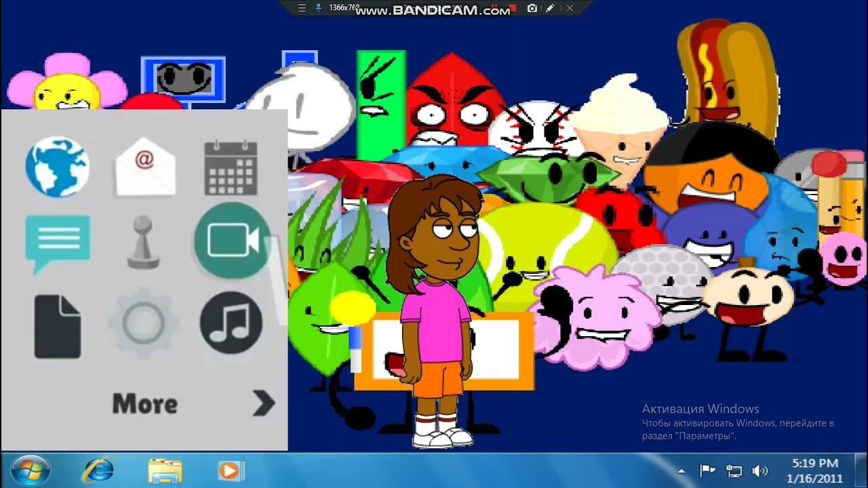Click the volume speaker tray icon
The image size is (868, 488).
click(760, 470)
